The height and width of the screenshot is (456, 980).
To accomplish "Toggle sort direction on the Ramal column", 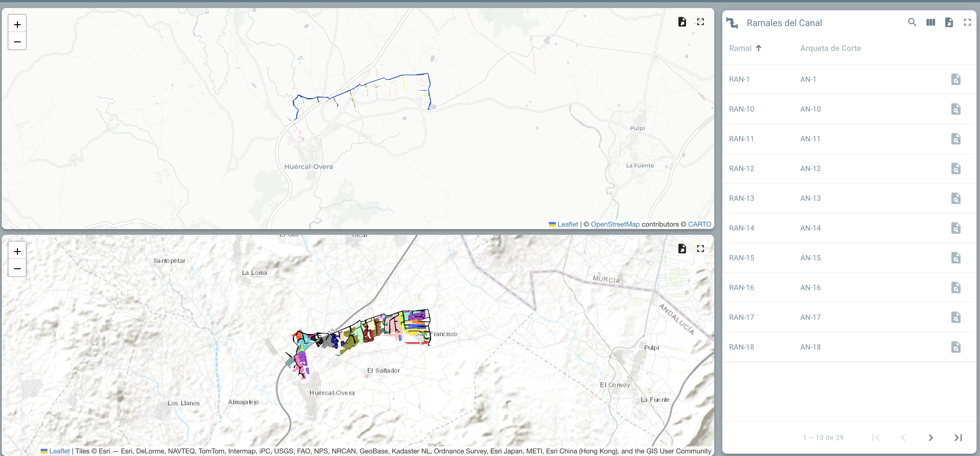I will [759, 48].
